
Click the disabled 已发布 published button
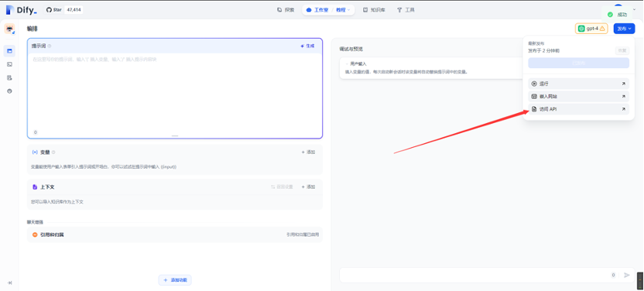[x=578, y=63]
